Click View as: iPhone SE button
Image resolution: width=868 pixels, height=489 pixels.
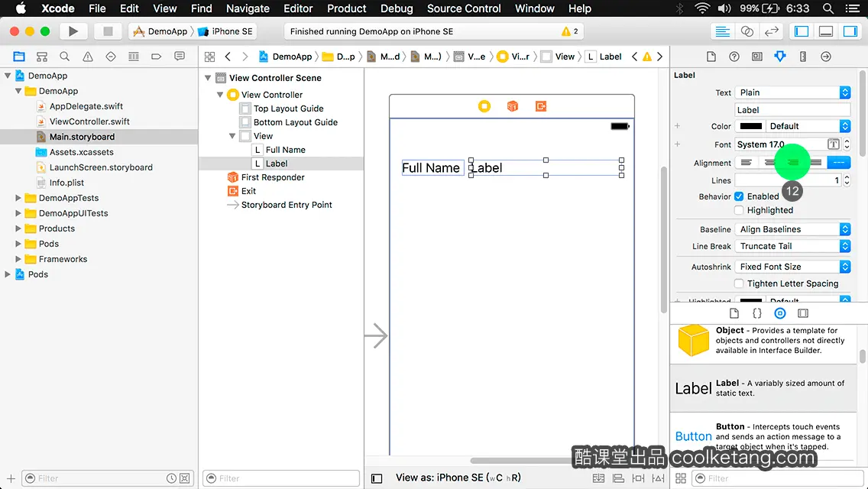pyautogui.click(x=458, y=478)
